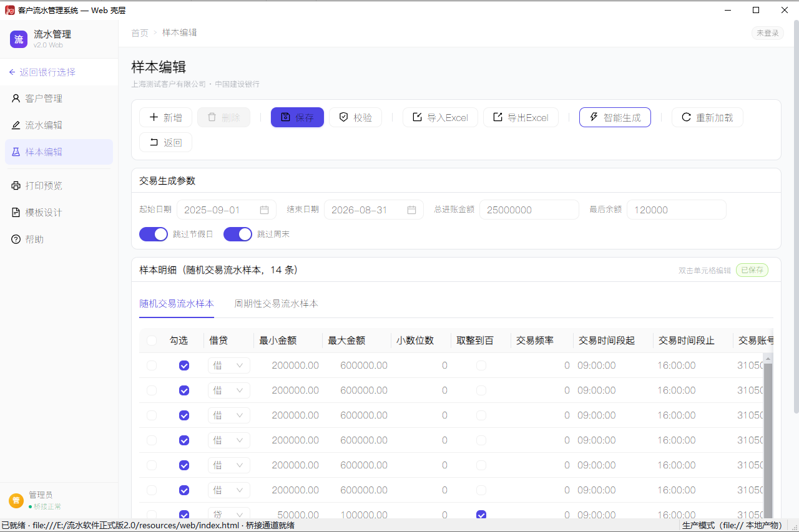Click the 样本编辑 breadcrumb text
This screenshot has height=532, width=799.
[x=180, y=32]
